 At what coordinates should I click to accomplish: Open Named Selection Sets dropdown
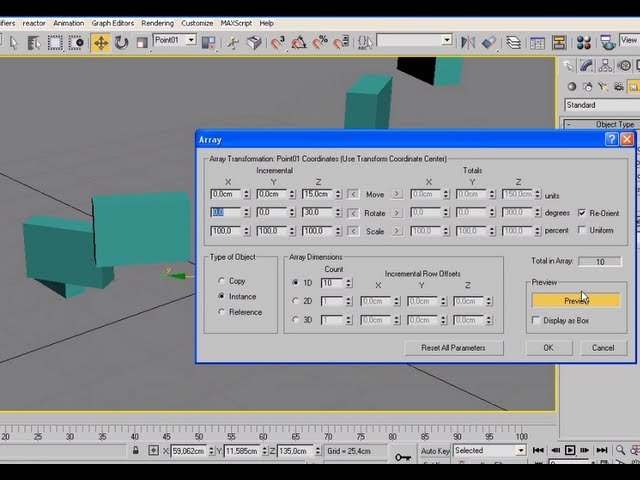447,40
